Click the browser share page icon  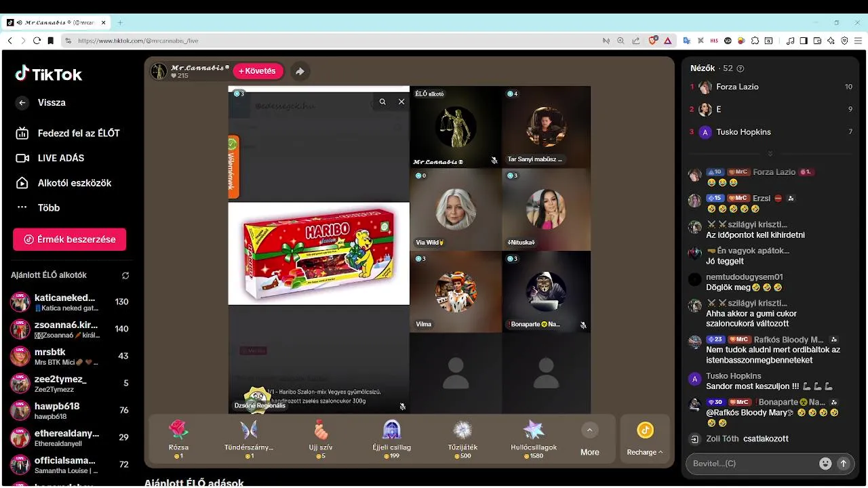[636, 41]
